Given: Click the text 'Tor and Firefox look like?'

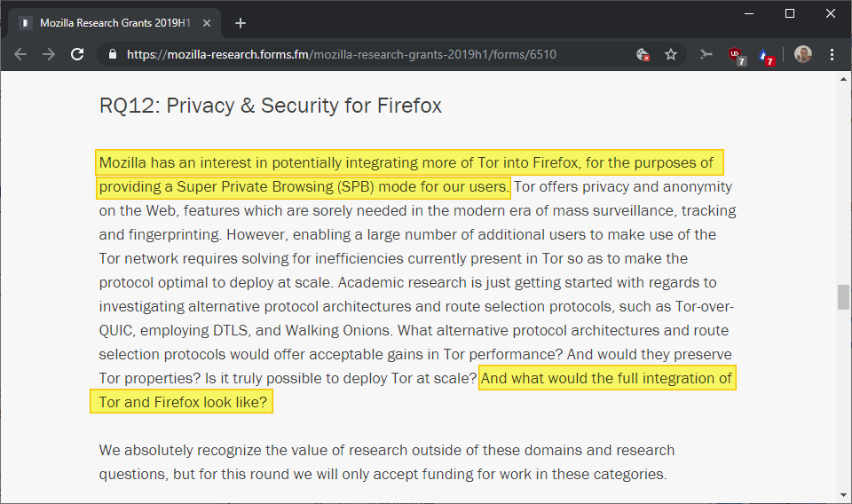Looking at the screenshot, I should point(183,402).
